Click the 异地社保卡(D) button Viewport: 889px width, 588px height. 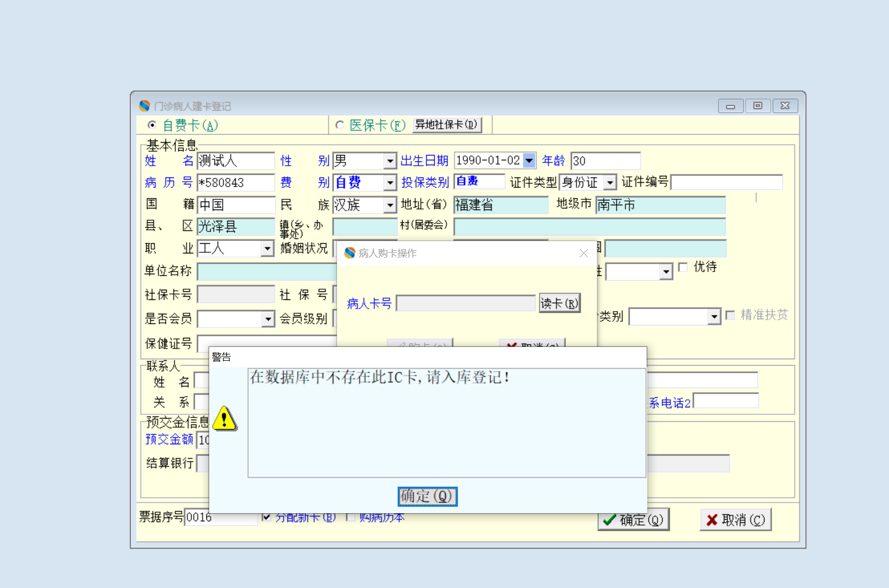point(447,125)
